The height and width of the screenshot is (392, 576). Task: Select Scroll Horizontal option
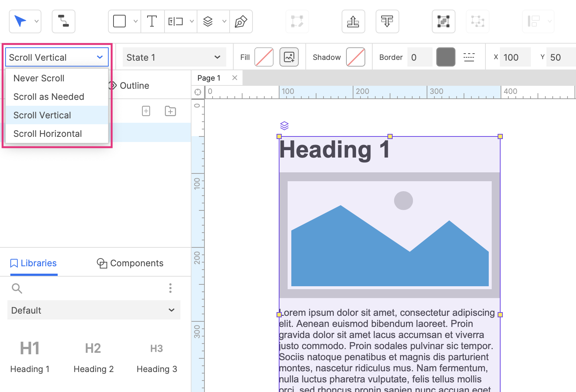(x=48, y=134)
